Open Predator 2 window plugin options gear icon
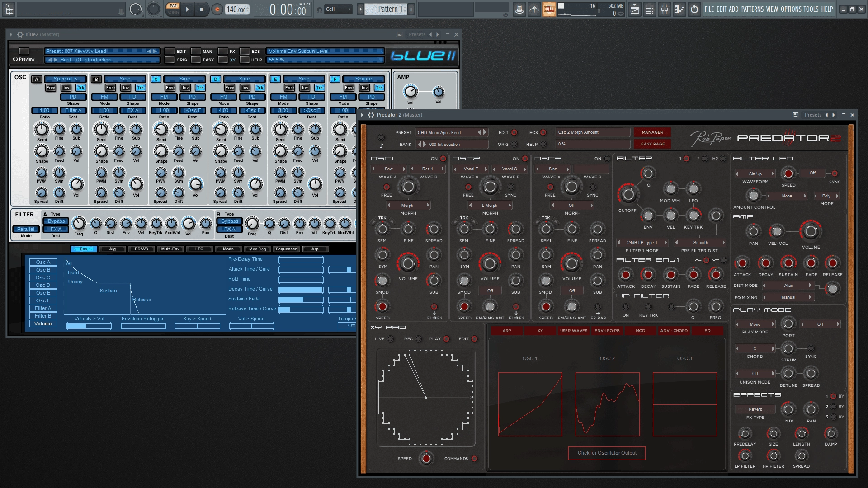 pos(371,115)
